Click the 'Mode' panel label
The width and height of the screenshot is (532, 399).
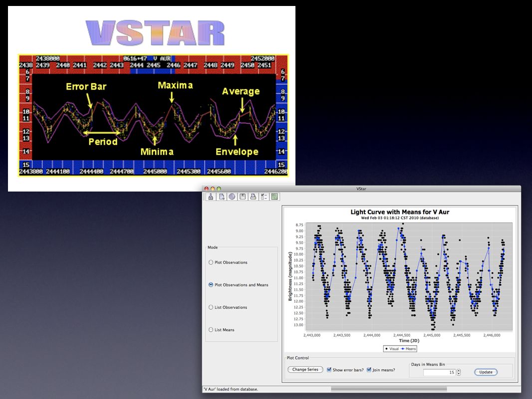point(213,247)
